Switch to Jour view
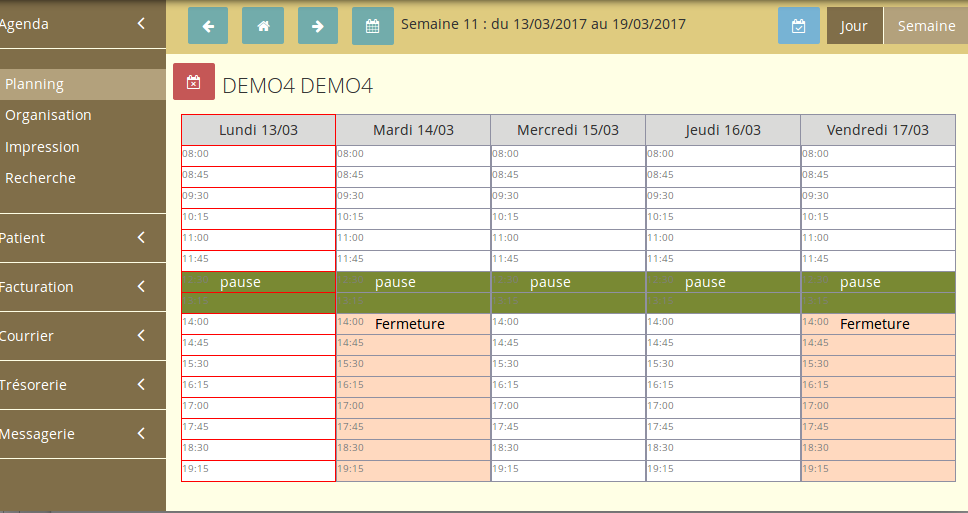 854,26
